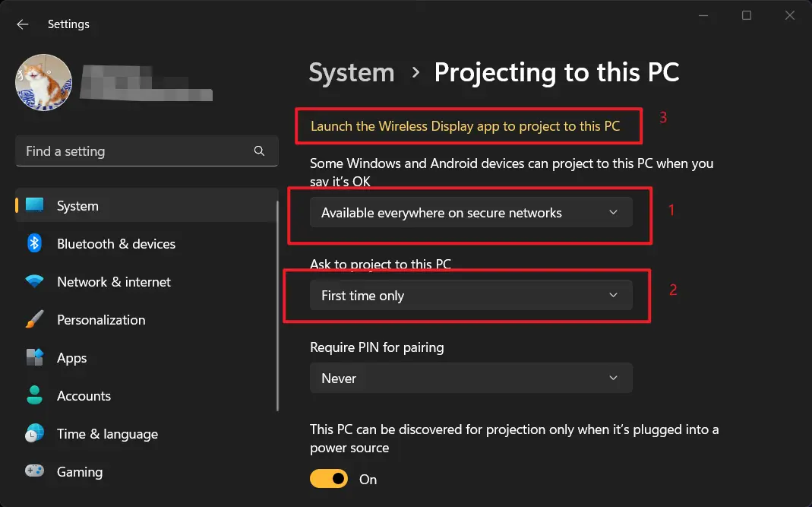
Task: Expand the 'Ask to project to this PC' dropdown
Action: pyautogui.click(x=471, y=295)
